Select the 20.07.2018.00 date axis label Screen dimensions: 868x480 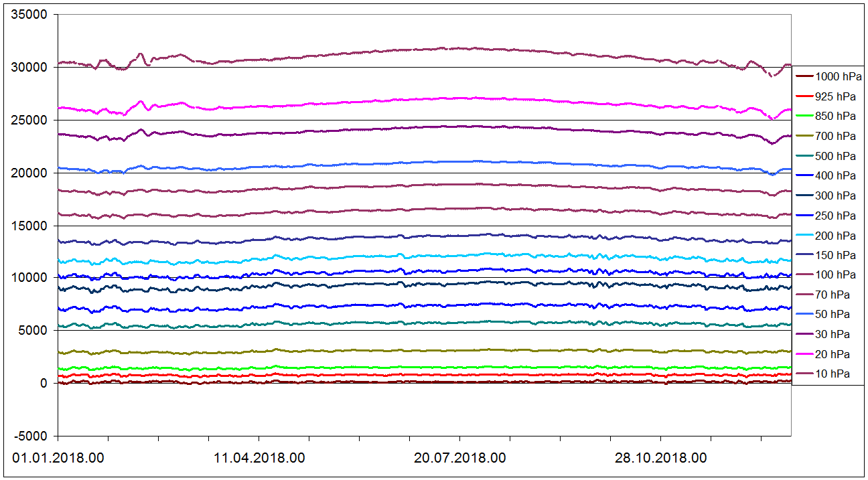tap(460, 459)
